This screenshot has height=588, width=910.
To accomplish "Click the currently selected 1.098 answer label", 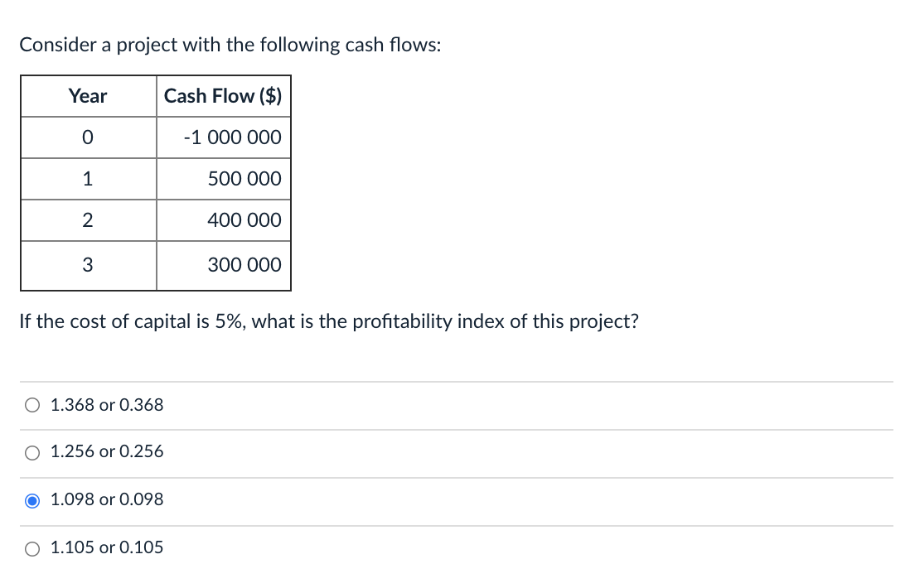I will 106,499.
